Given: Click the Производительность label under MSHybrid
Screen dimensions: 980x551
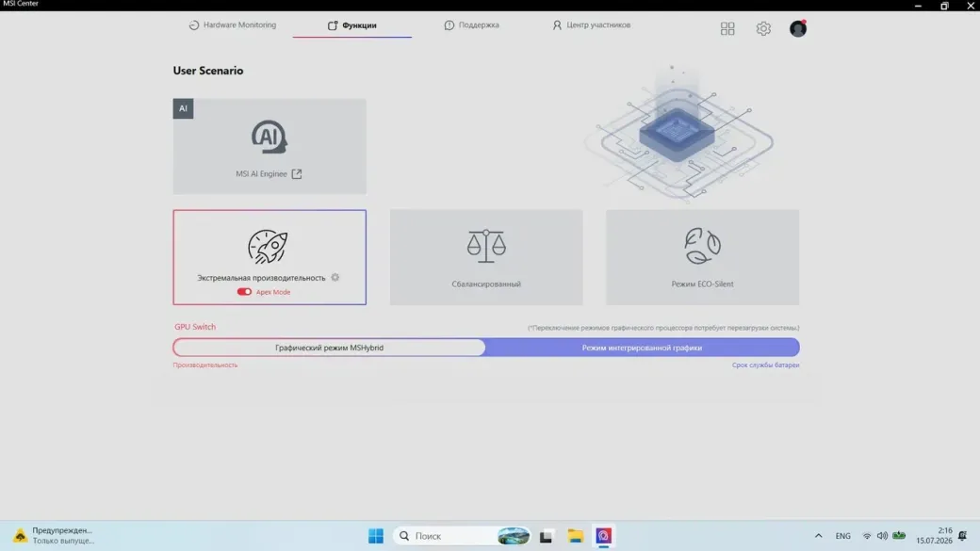Looking at the screenshot, I should point(205,365).
